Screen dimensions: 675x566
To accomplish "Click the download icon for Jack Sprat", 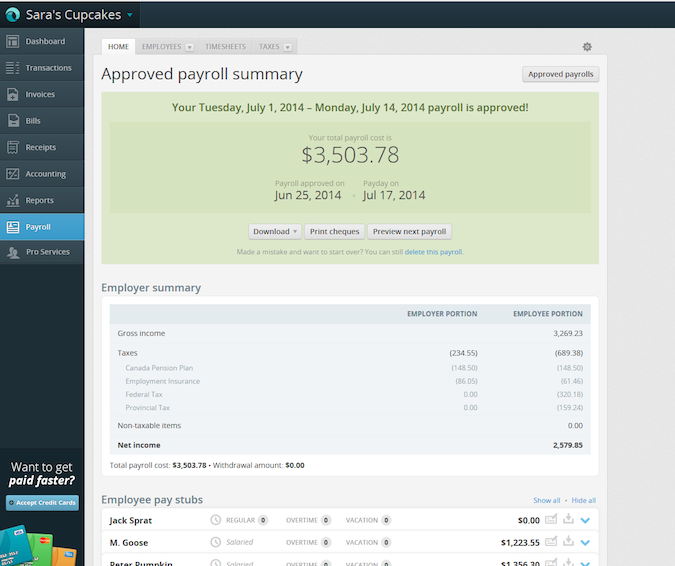I will point(568,519).
